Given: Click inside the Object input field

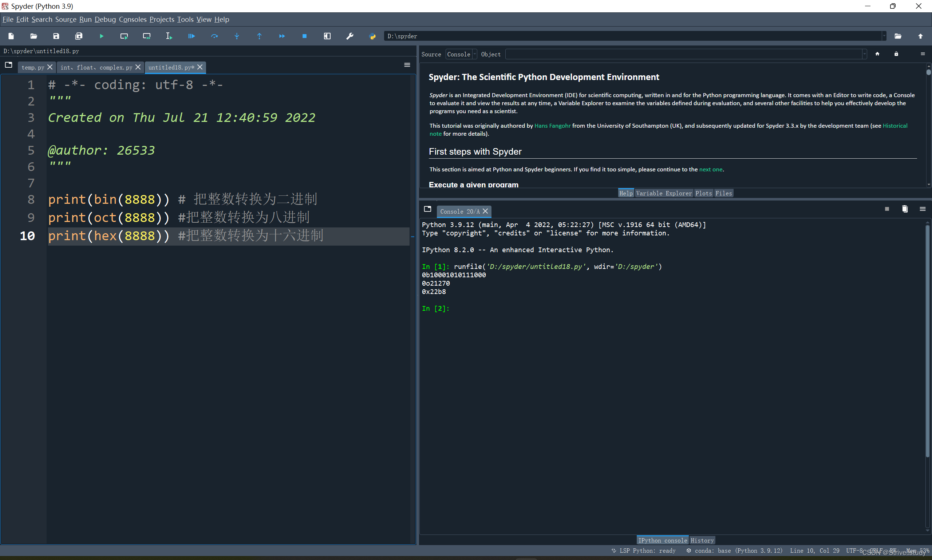Looking at the screenshot, I should pyautogui.click(x=679, y=54).
